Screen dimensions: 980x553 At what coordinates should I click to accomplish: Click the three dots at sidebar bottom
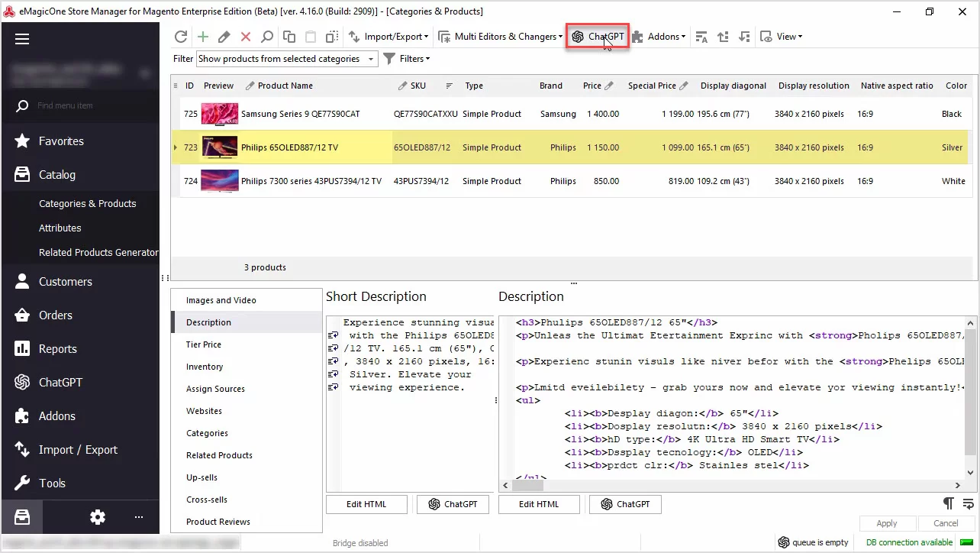139,517
